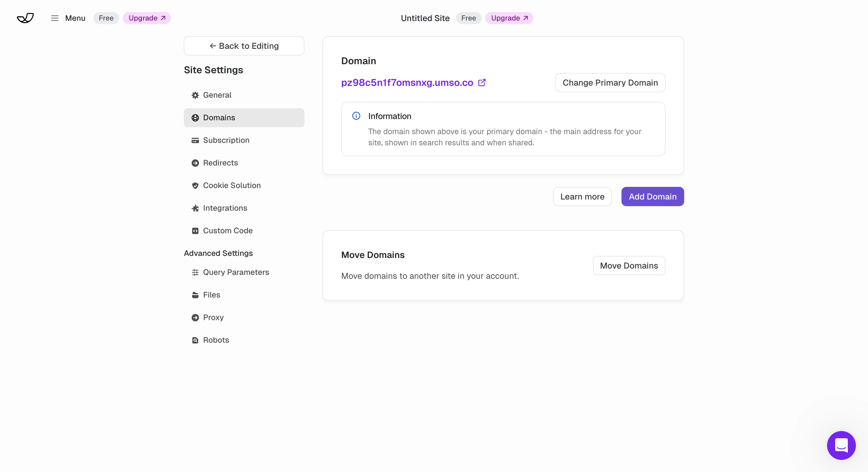Select the Redirects arrow icon

195,163
